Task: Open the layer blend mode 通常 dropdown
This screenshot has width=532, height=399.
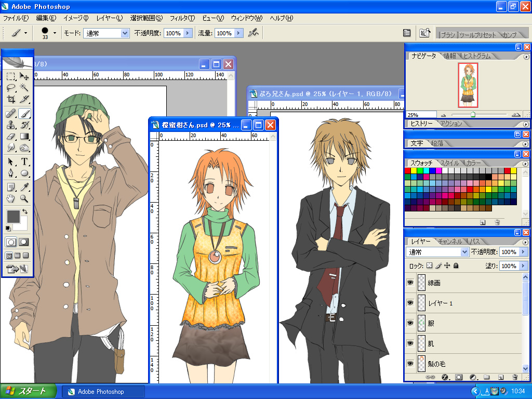Action: tap(464, 252)
